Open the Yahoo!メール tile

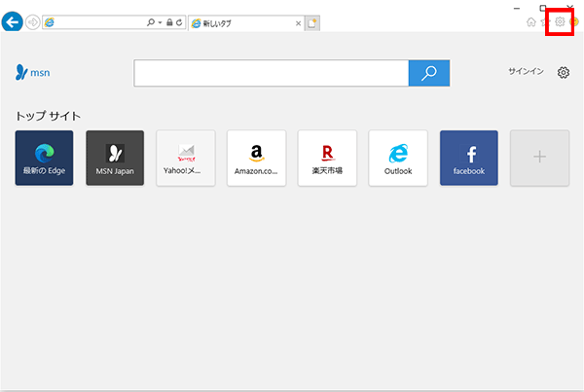coord(186,158)
